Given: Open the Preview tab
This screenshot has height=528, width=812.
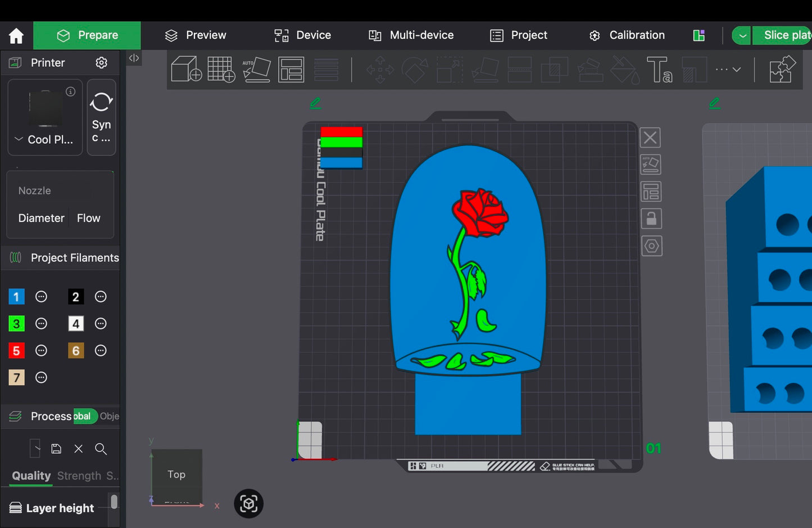Looking at the screenshot, I should click(x=195, y=35).
